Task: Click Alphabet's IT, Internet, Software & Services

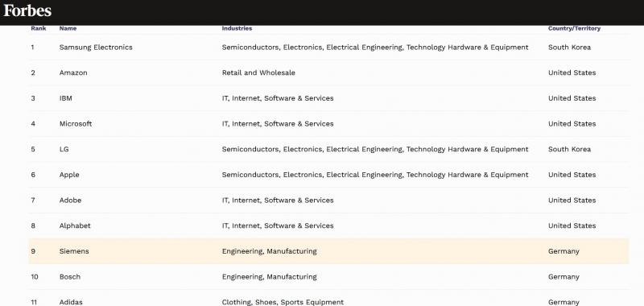Action: [278, 225]
